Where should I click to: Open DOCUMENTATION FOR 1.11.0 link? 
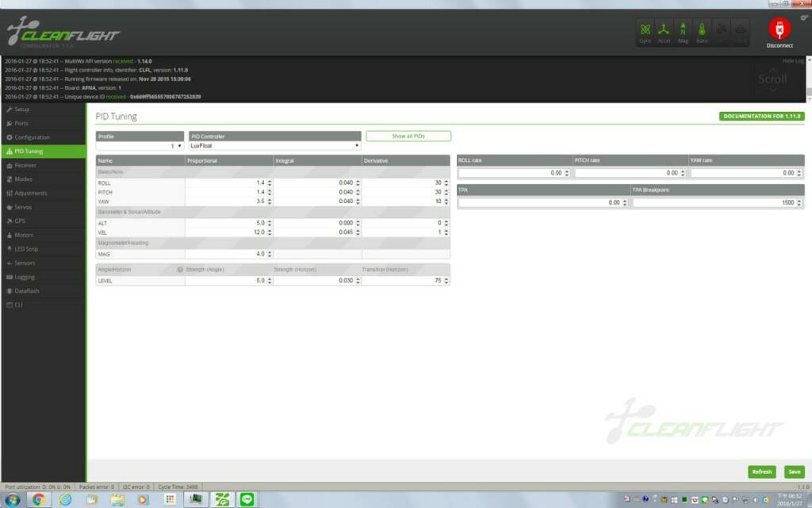(762, 116)
